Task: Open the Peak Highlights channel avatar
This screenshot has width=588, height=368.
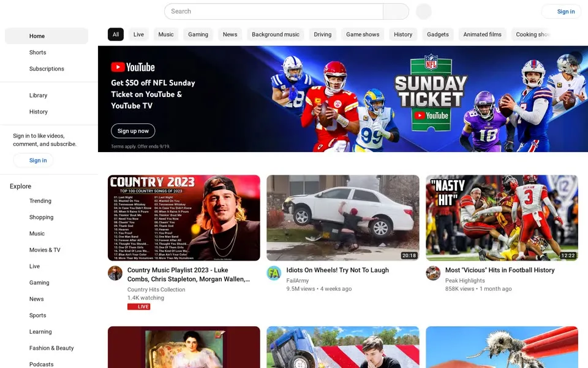Action: click(x=433, y=273)
